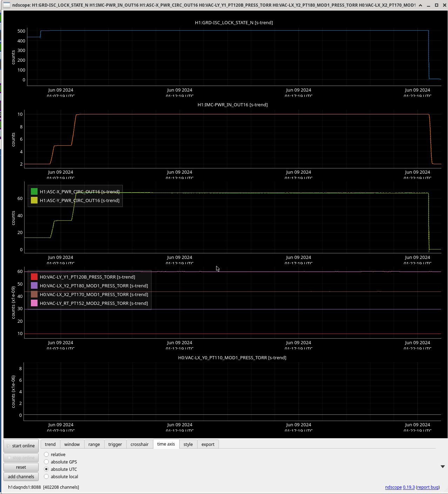The image size is (448, 494).
Task: Click the h1daqnds1:8088 server status text
Action: click(24, 487)
